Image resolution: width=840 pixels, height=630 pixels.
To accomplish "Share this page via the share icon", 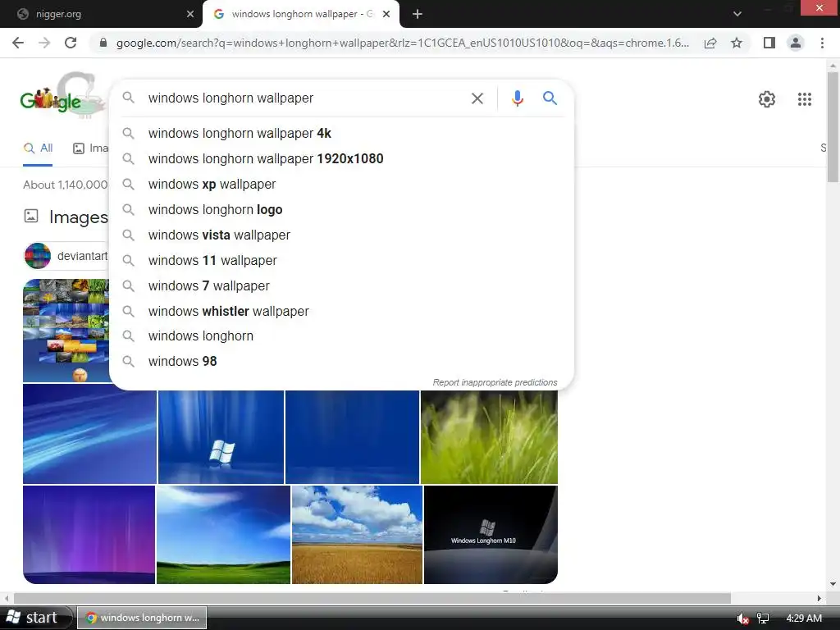I will tap(710, 43).
